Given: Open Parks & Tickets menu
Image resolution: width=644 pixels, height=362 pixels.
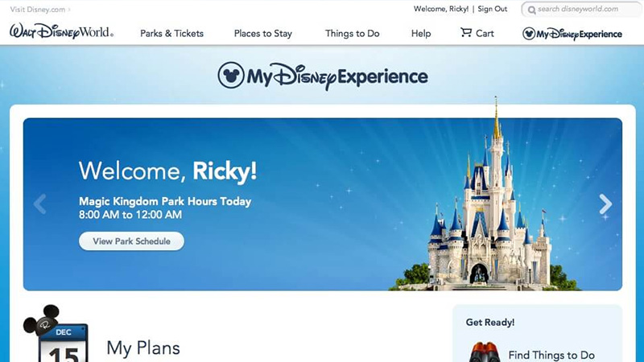Looking at the screenshot, I should (x=171, y=33).
